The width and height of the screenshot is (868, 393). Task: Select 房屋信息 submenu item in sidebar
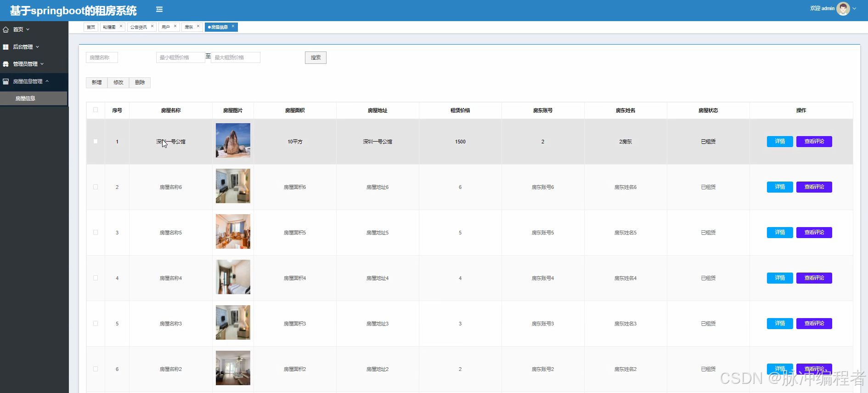[x=34, y=98]
